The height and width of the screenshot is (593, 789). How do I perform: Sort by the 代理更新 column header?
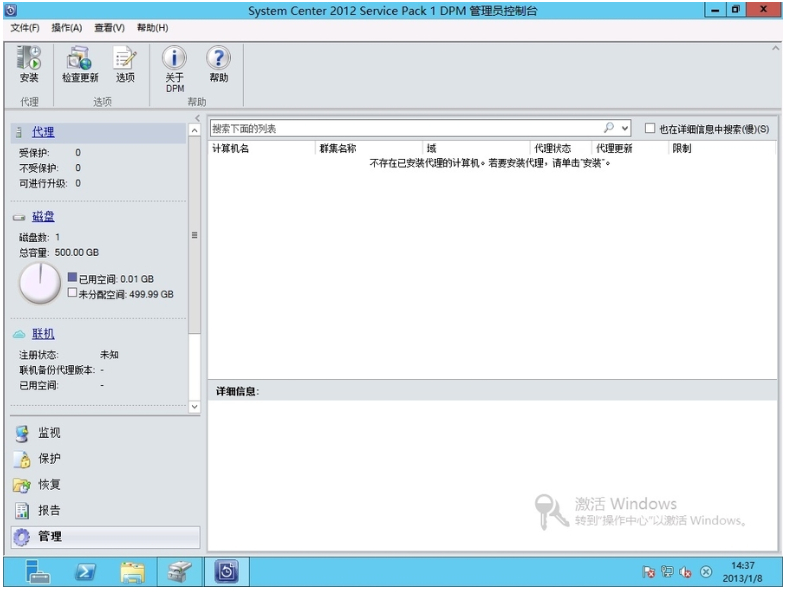[x=630, y=149]
